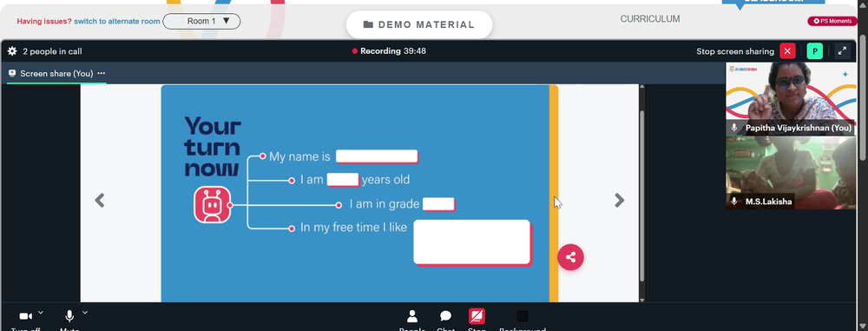Click the green P participant avatar
Viewport: 868px width, 331px height.
pos(815,51)
